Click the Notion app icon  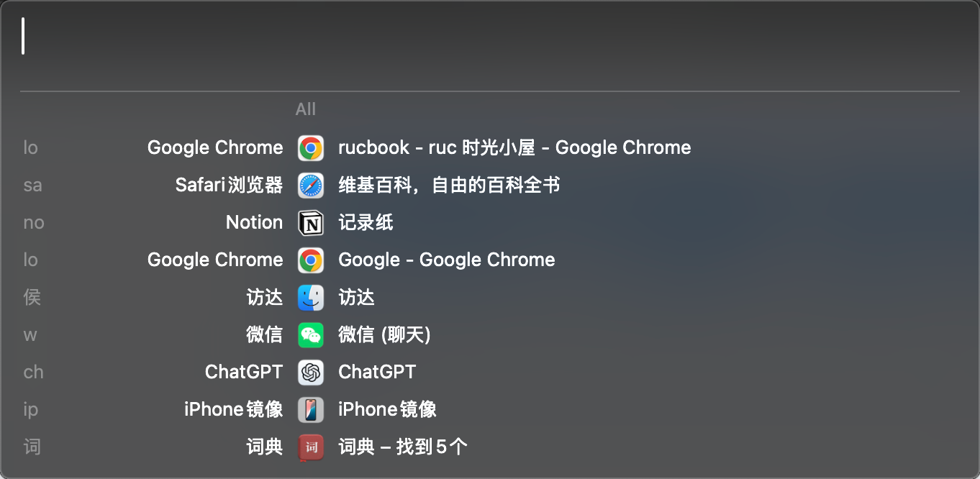coord(311,223)
